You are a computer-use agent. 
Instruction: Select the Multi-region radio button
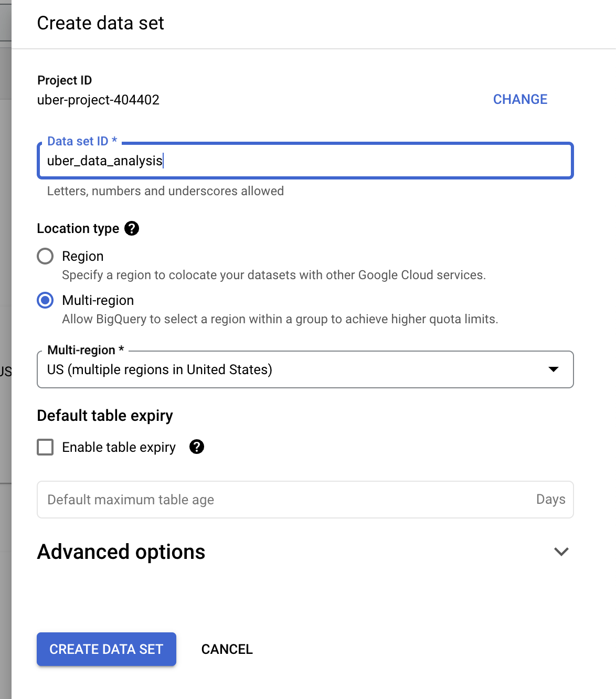pyautogui.click(x=45, y=300)
